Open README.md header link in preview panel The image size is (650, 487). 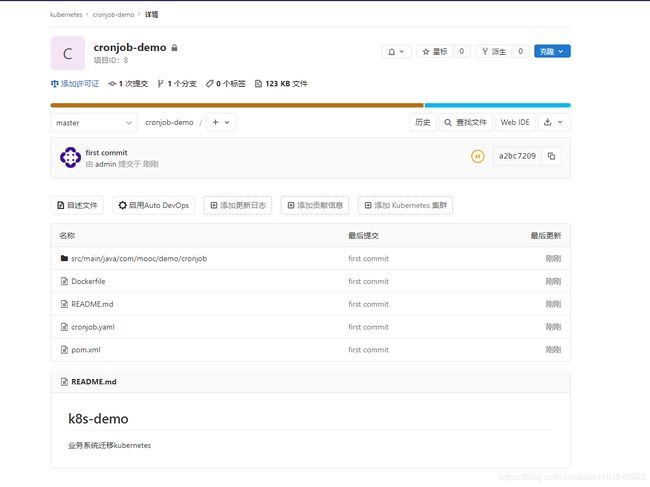point(94,382)
